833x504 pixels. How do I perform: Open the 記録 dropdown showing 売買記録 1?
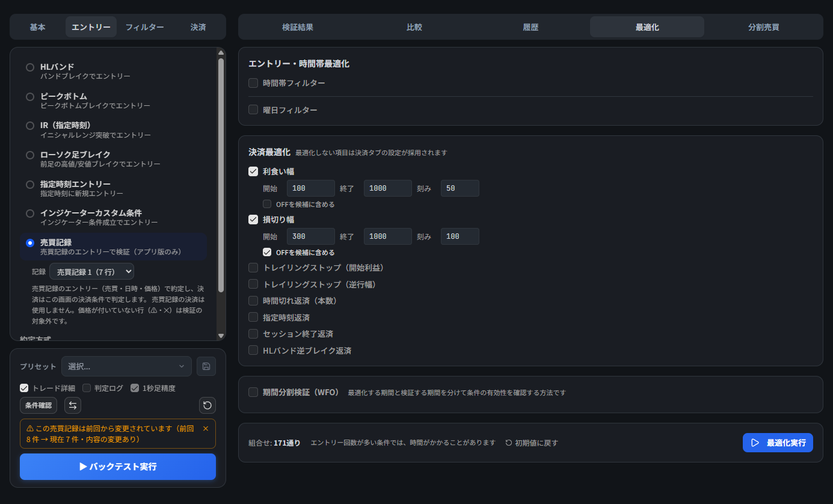point(91,272)
